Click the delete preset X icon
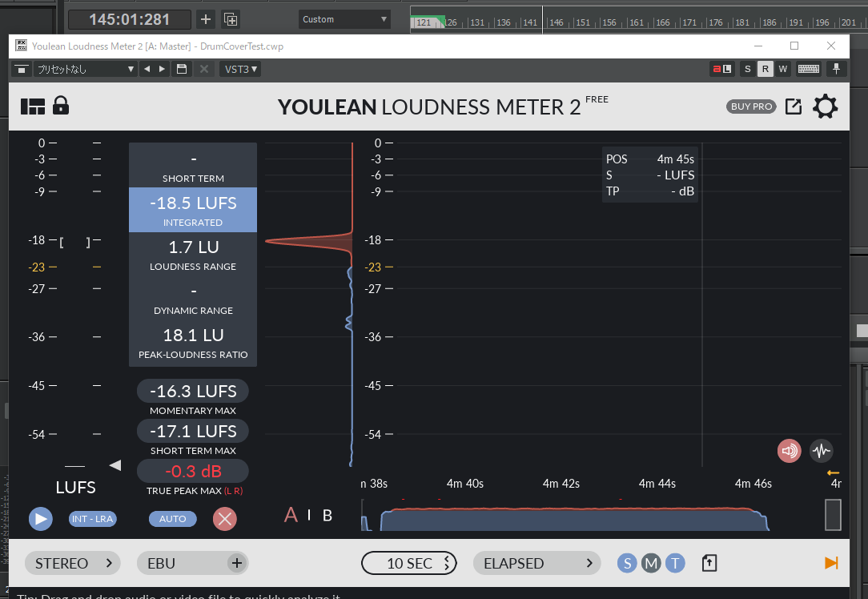868x599 pixels. (204, 69)
